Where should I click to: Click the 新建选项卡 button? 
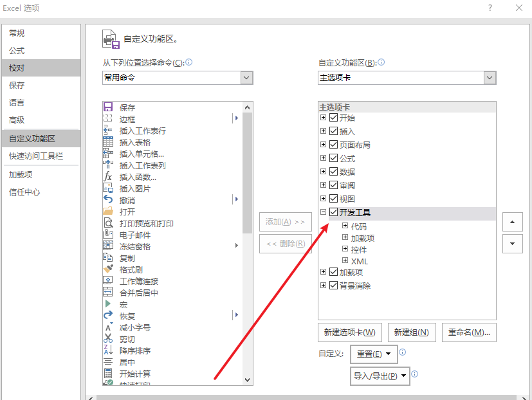350,332
